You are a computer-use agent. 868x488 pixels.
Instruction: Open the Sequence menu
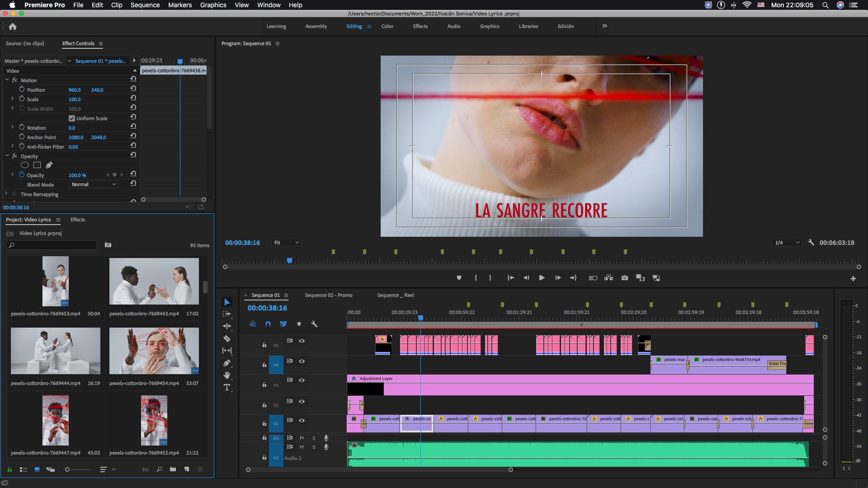145,5
